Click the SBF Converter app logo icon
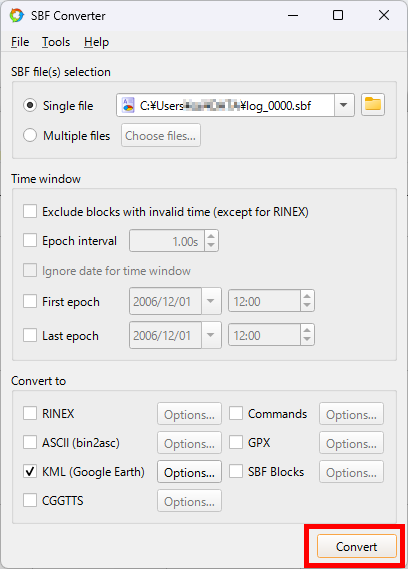This screenshot has height=569, width=408. (17, 16)
